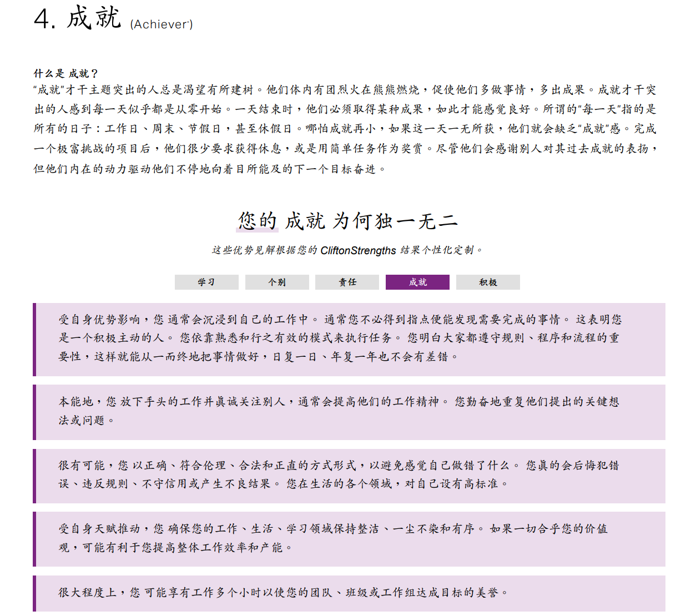
Task: Click the highlighted purple 成就 tab
Action: [x=417, y=282]
